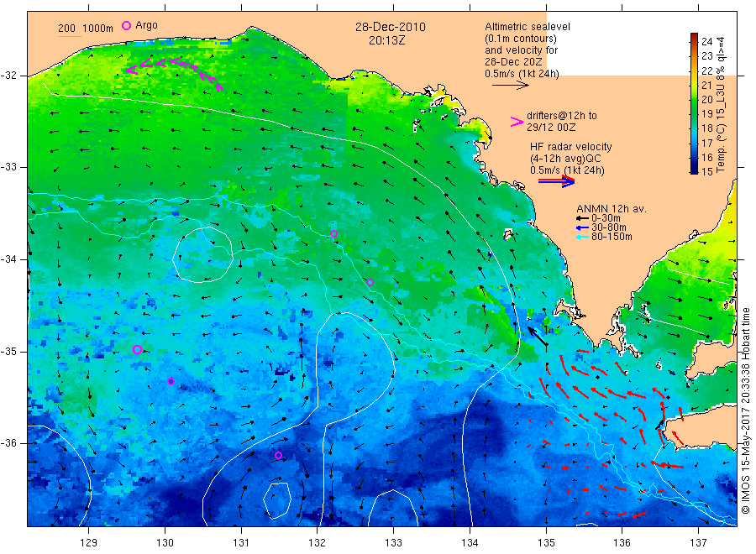756x554 pixels.
Task: Click the large black ANMN mooring arrow
Action: tap(538, 337)
